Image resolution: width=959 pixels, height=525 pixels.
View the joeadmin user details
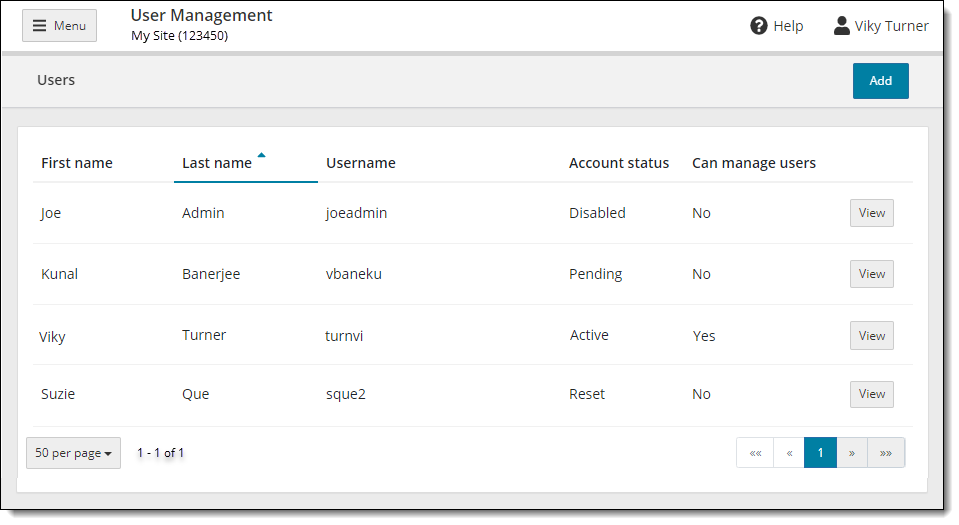coord(872,213)
